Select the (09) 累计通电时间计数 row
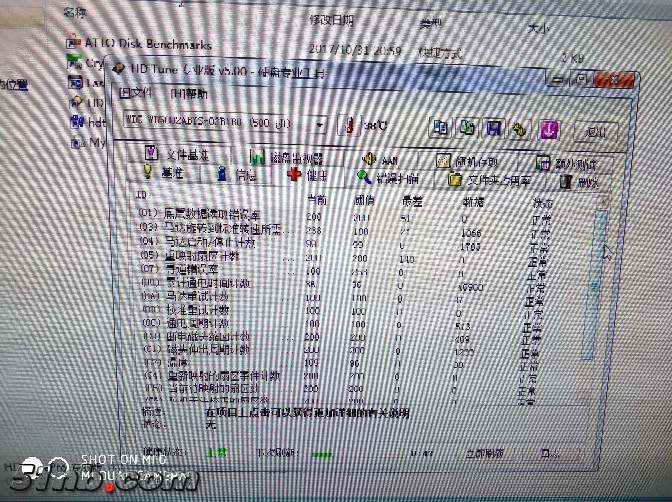The image size is (672, 502). [x=345, y=284]
